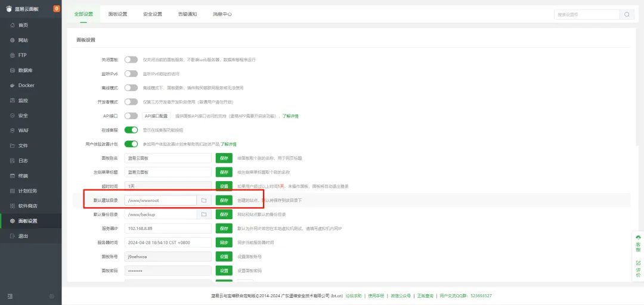The width and height of the screenshot is (644, 305).
Task: Open the 评价 feedback floating widget
Action: point(637,269)
